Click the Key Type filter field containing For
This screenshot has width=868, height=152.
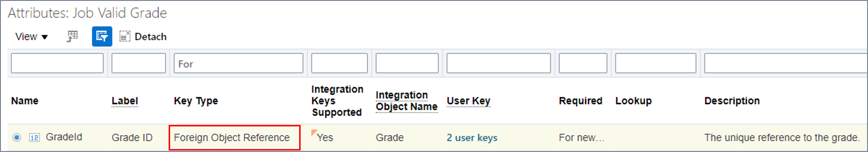point(238,63)
